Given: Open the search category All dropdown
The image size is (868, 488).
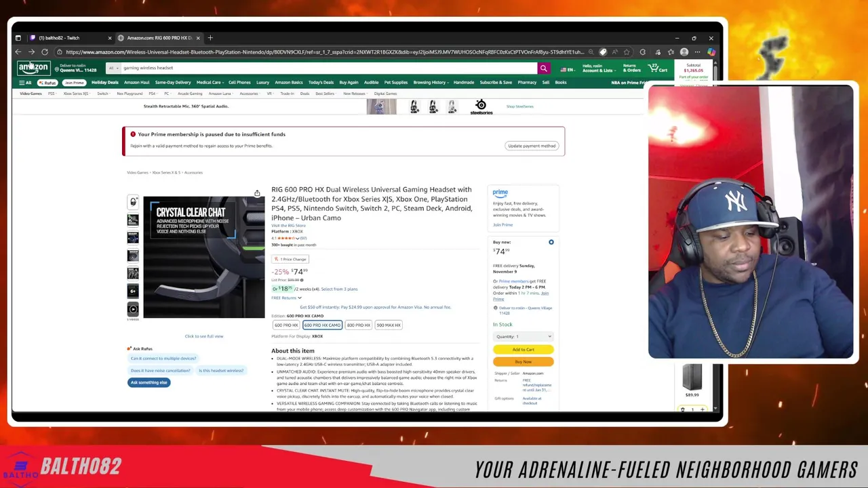Looking at the screenshot, I should tap(113, 68).
